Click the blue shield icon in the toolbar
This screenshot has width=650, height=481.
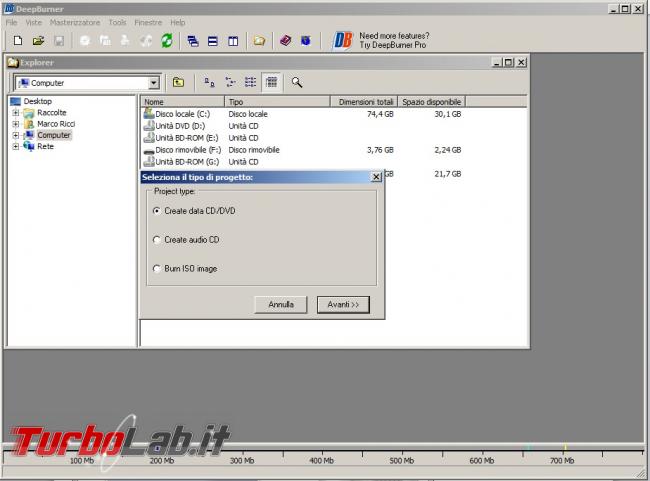click(306, 41)
